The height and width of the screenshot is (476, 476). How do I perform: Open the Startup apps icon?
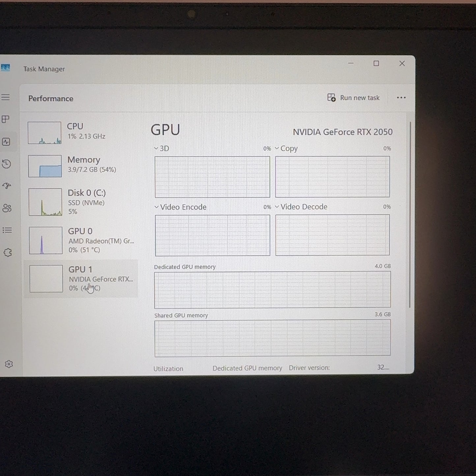[x=7, y=186]
